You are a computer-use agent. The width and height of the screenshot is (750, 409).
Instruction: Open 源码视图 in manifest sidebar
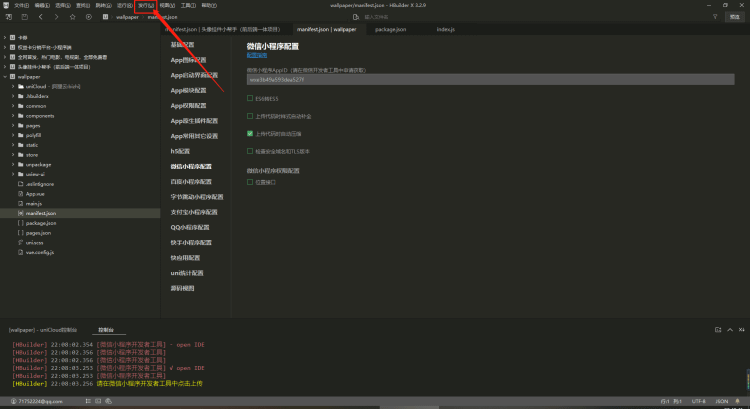pos(182,288)
